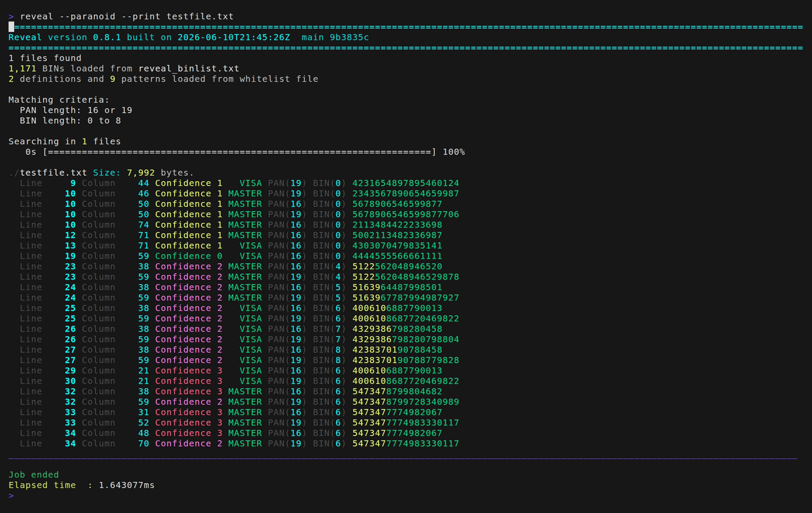Click the elapsed time value 1.643077ms
Viewport: 812px width, 513px height.
(127, 485)
